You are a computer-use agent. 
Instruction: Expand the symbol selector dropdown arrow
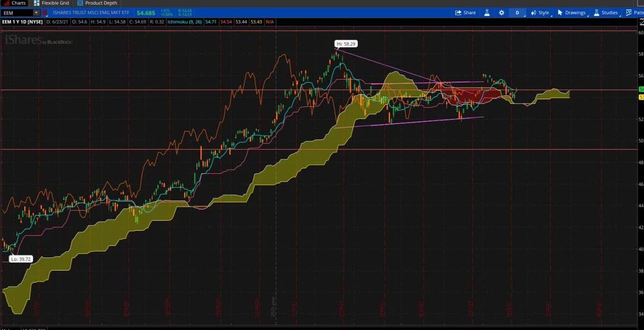point(36,12)
